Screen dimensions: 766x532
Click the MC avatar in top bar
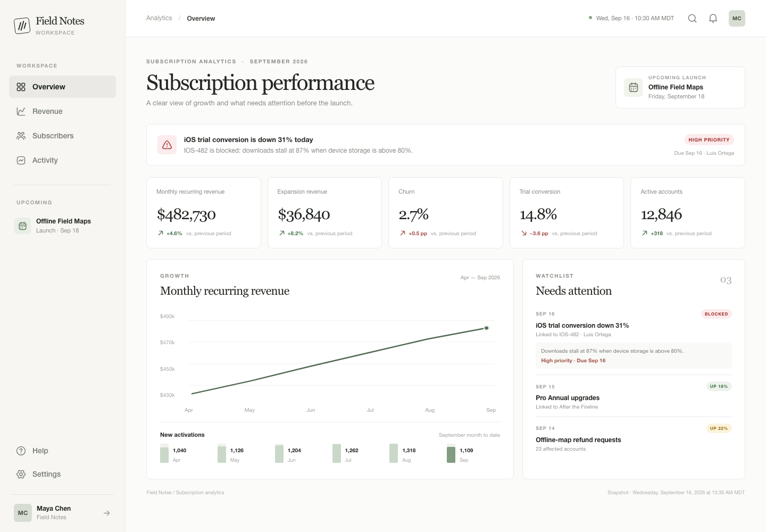(737, 19)
